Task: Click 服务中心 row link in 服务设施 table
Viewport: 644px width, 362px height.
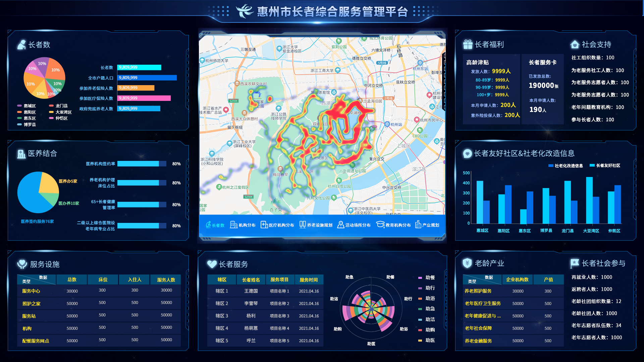Action: click(x=31, y=291)
